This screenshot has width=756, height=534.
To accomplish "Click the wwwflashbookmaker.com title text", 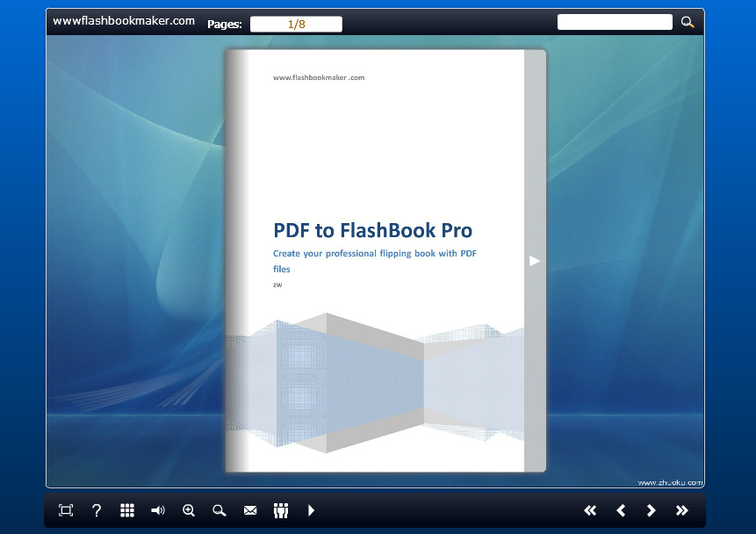I will pyautogui.click(x=124, y=21).
